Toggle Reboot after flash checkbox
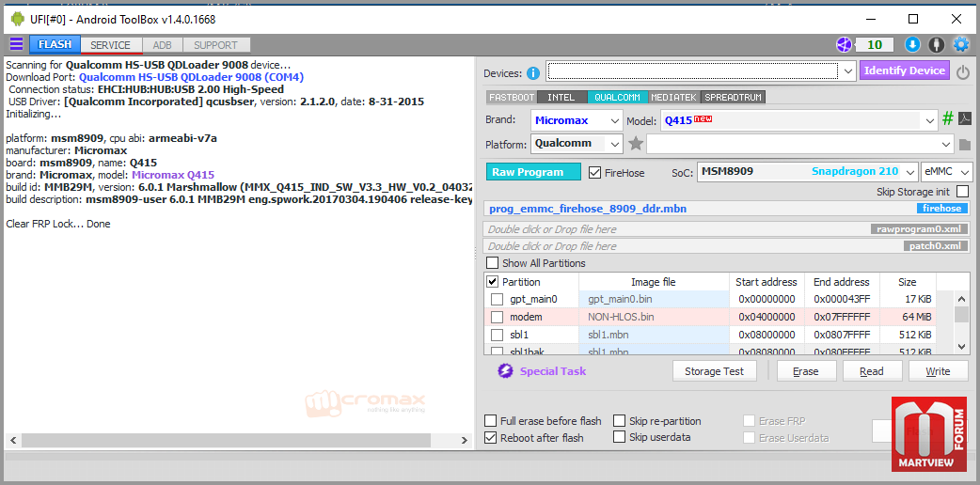 491,437
